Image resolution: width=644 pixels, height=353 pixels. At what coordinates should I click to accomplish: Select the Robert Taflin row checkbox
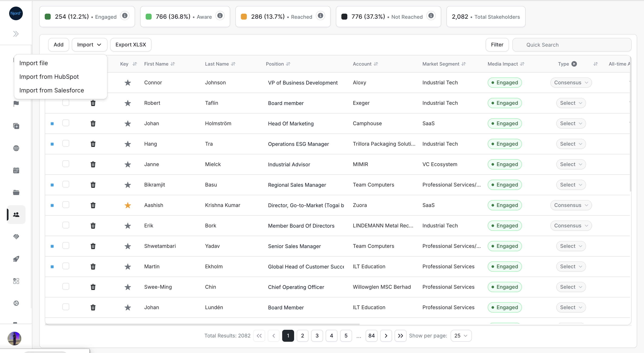click(x=66, y=102)
